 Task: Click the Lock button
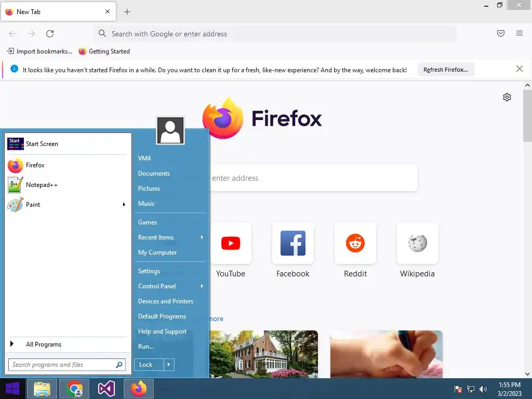(x=149, y=365)
